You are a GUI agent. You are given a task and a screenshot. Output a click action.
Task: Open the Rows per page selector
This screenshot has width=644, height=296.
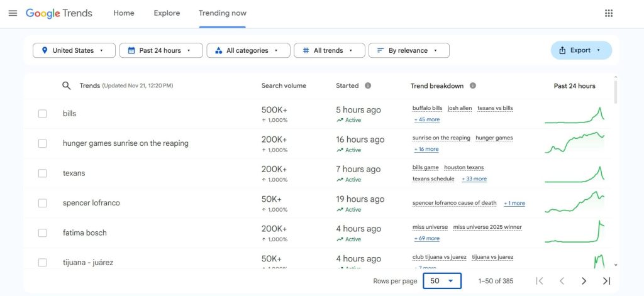[442, 281]
